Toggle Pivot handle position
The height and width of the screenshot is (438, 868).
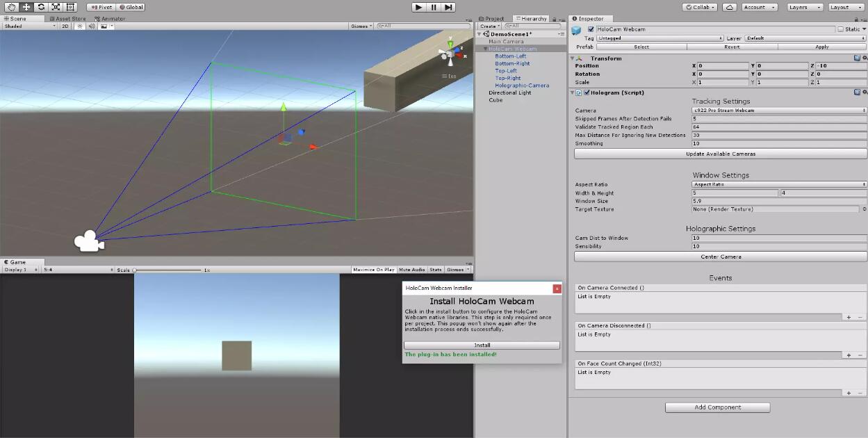coord(100,7)
